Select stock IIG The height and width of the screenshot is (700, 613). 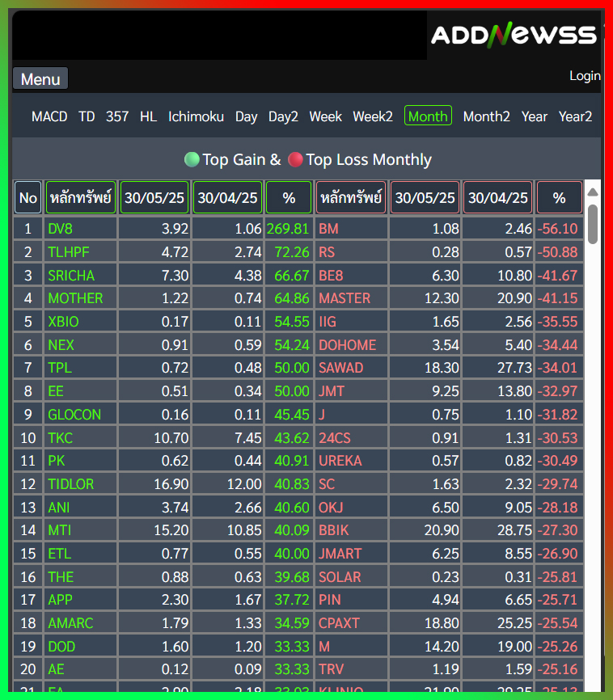(327, 322)
